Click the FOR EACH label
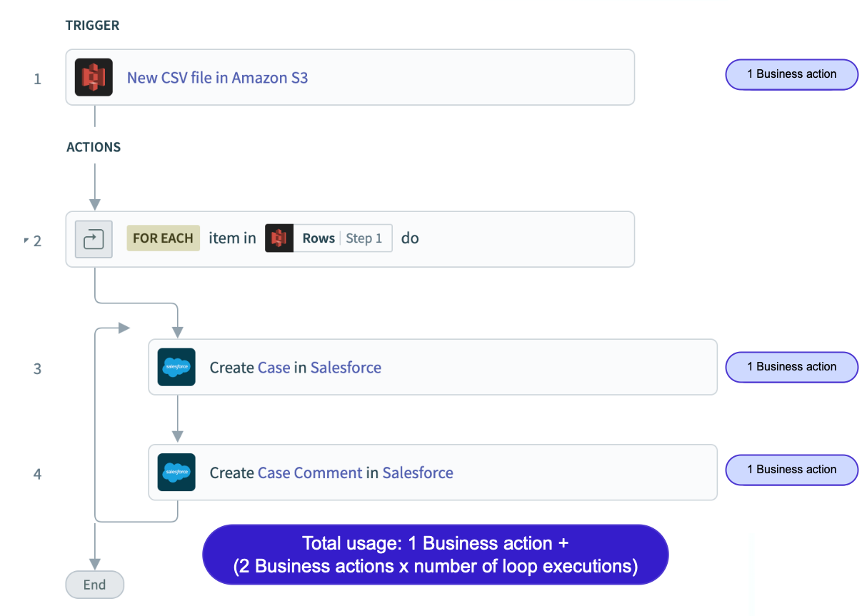Image resolution: width=862 pixels, height=616 pixels. [163, 238]
